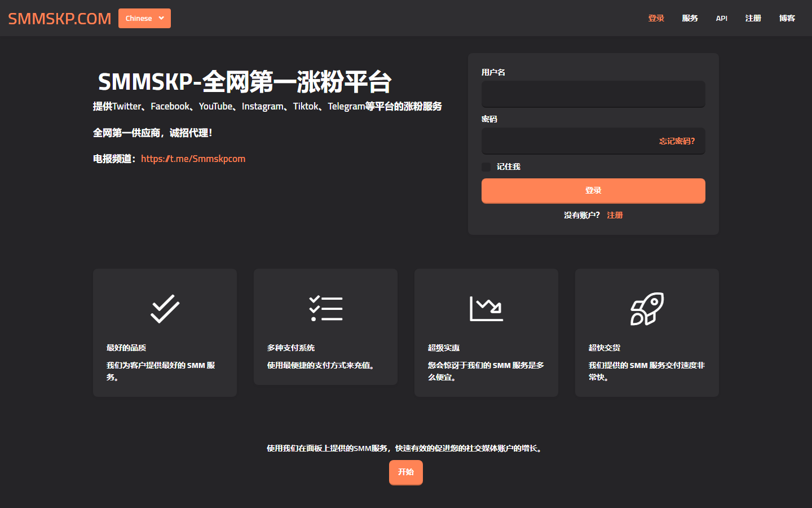Enable the 记住我 remember me checkbox

[486, 167]
